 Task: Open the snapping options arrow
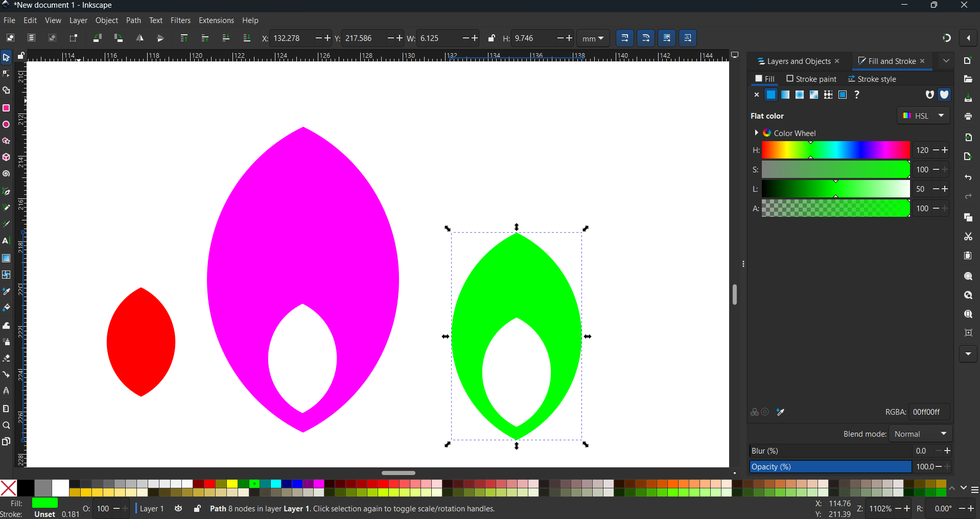(968, 38)
